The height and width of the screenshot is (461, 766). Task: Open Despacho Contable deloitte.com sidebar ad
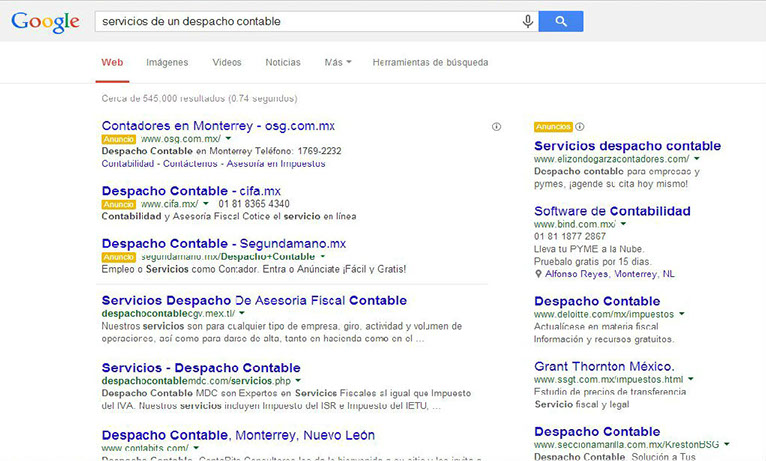[597, 301]
